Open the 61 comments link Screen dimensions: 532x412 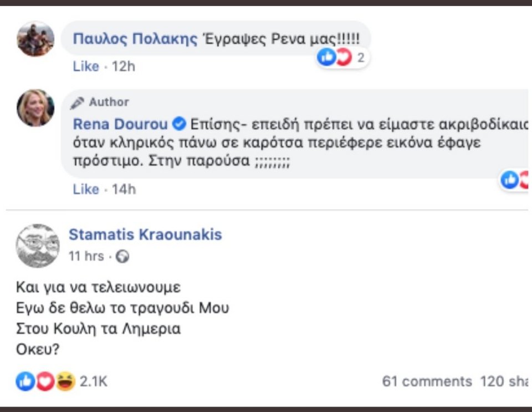click(x=427, y=382)
